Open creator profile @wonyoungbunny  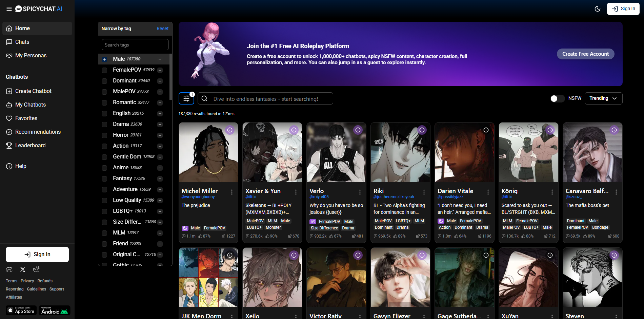198,197
